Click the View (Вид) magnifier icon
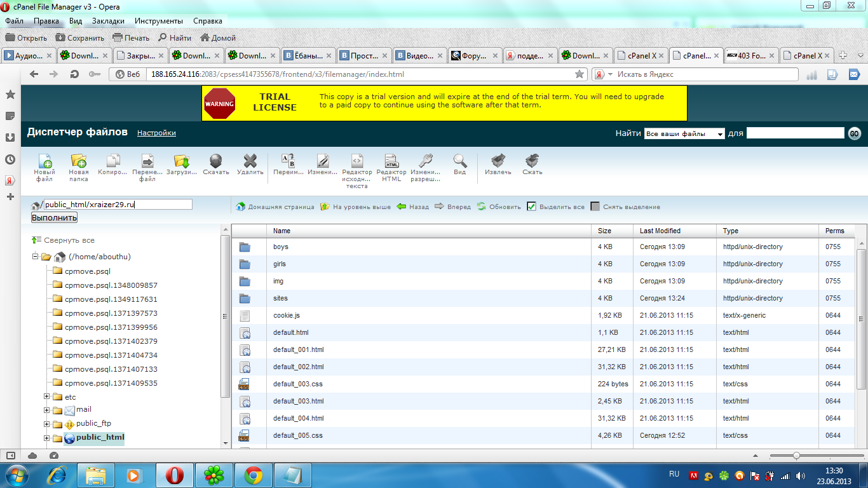868x488 pixels. click(x=460, y=161)
